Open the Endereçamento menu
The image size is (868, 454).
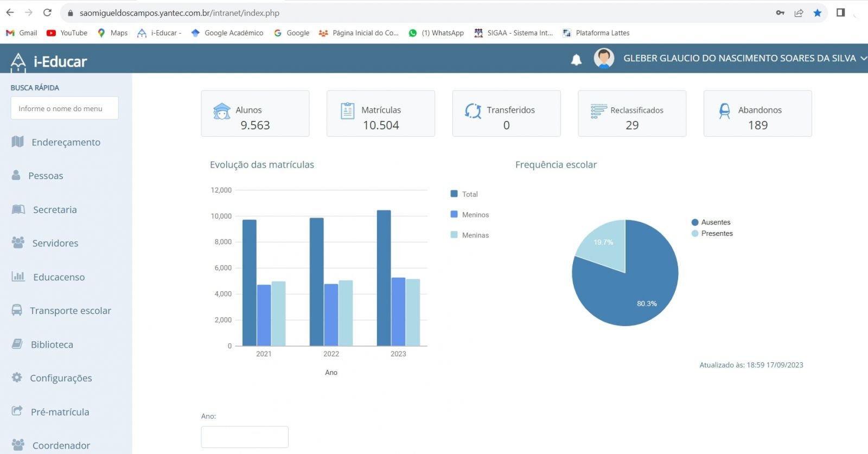pyautogui.click(x=66, y=142)
